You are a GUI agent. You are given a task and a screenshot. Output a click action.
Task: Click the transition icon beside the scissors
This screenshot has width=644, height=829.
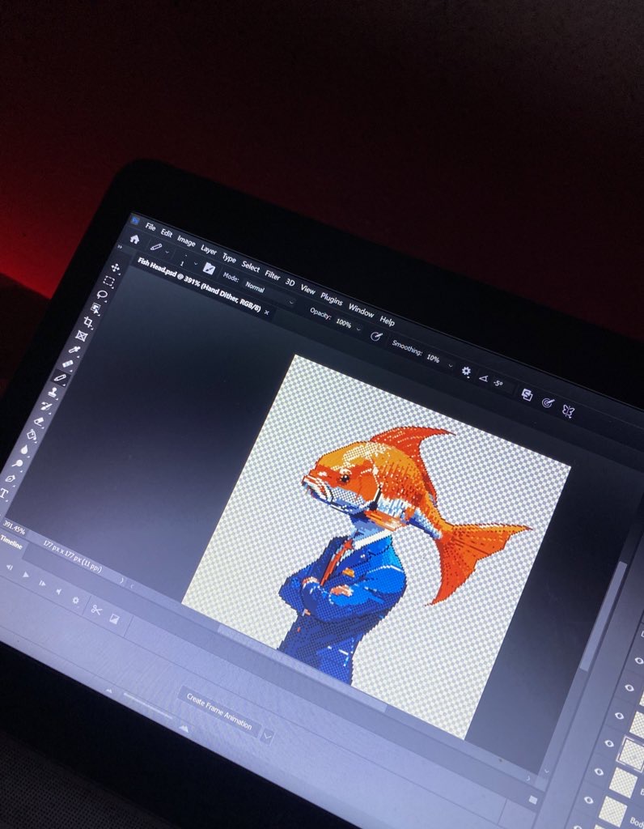pyautogui.click(x=114, y=619)
